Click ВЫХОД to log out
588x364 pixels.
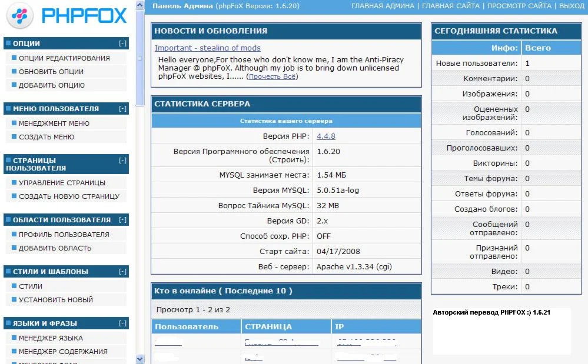pyautogui.click(x=572, y=6)
